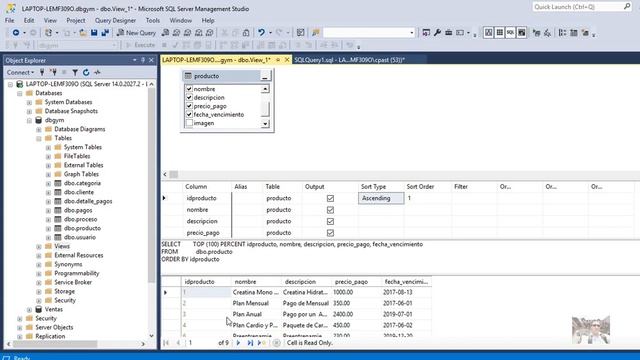Screen dimensions: 640x360
Task: Click Object Explorer horizontal scrollbar
Action: (x=76, y=344)
